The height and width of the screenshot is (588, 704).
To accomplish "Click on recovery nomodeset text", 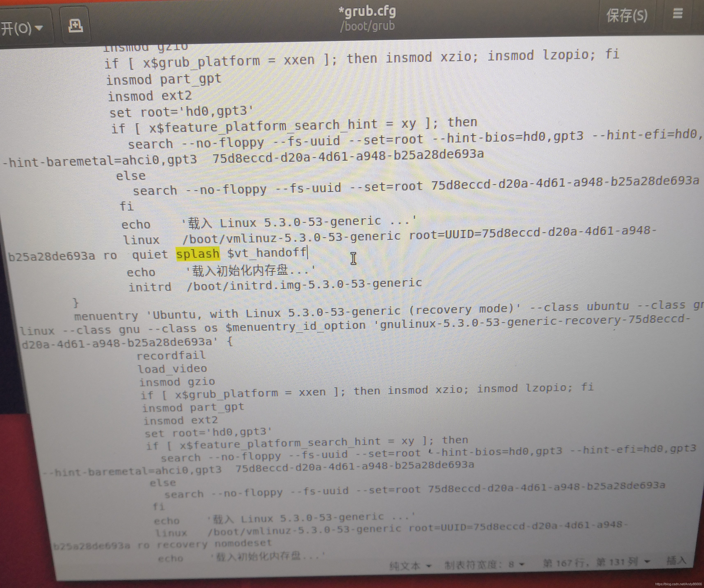I will (215, 543).
